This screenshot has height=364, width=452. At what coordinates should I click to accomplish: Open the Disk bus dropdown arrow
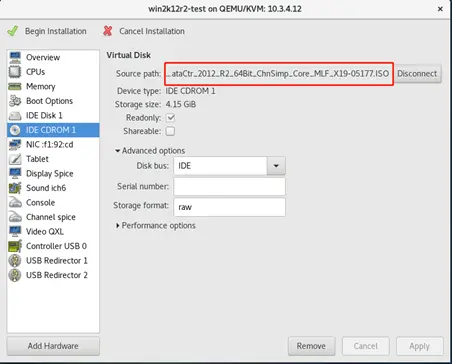pos(276,166)
